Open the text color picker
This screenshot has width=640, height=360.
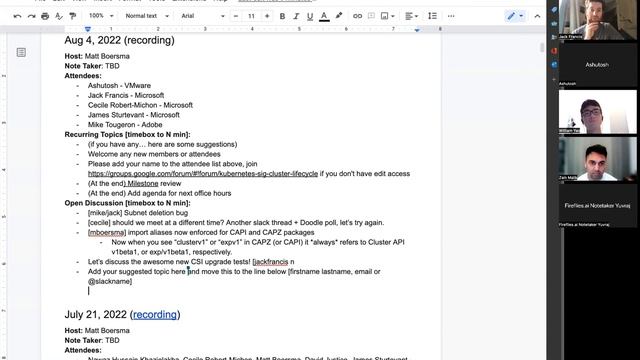[324, 16]
